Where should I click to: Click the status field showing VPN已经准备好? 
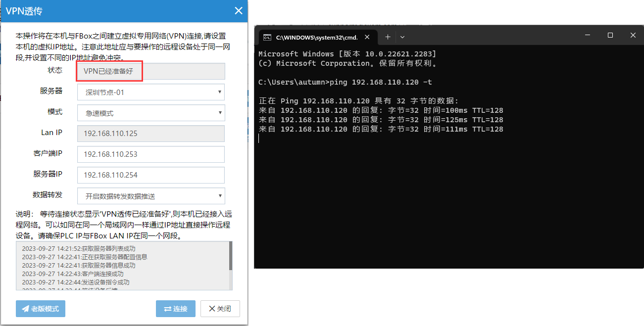coord(151,71)
